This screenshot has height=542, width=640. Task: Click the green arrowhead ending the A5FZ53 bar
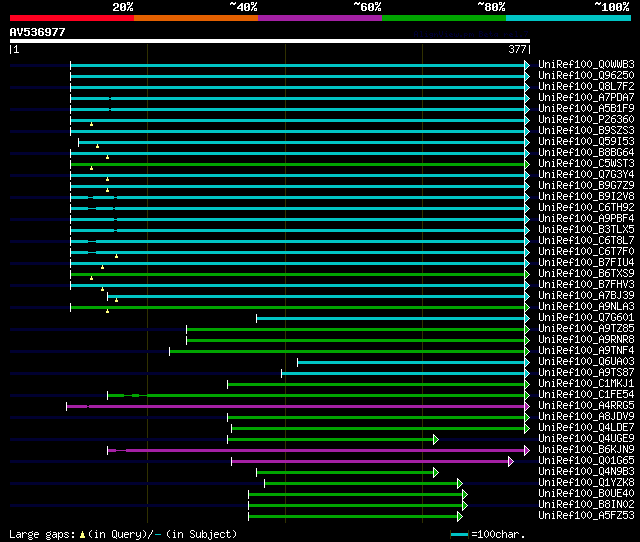460,517
